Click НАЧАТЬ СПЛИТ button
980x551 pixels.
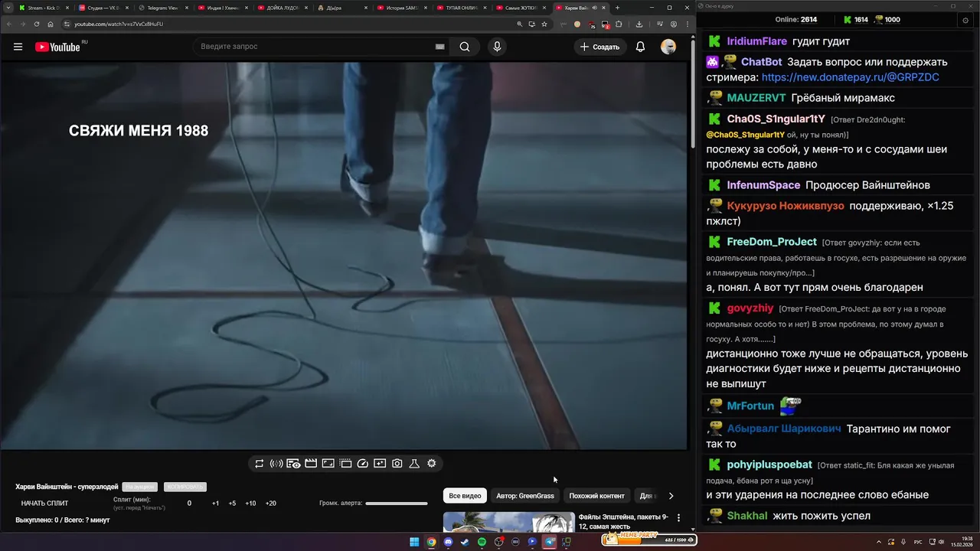[x=44, y=504]
